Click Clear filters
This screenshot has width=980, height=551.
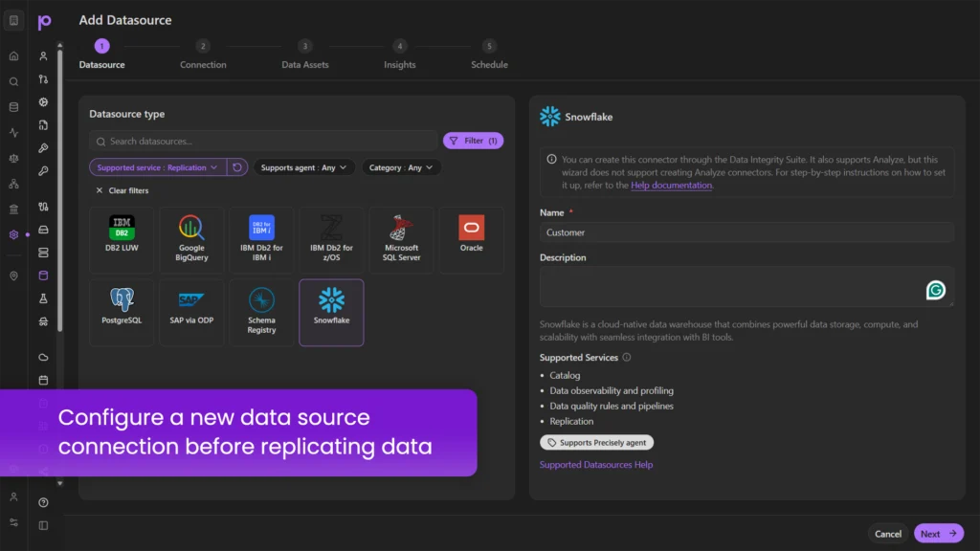[x=122, y=190]
